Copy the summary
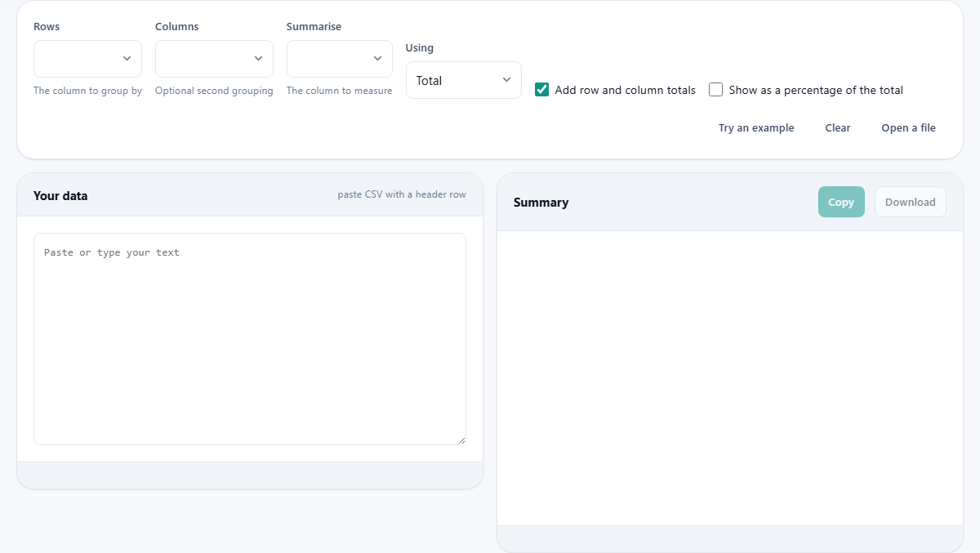 click(841, 202)
